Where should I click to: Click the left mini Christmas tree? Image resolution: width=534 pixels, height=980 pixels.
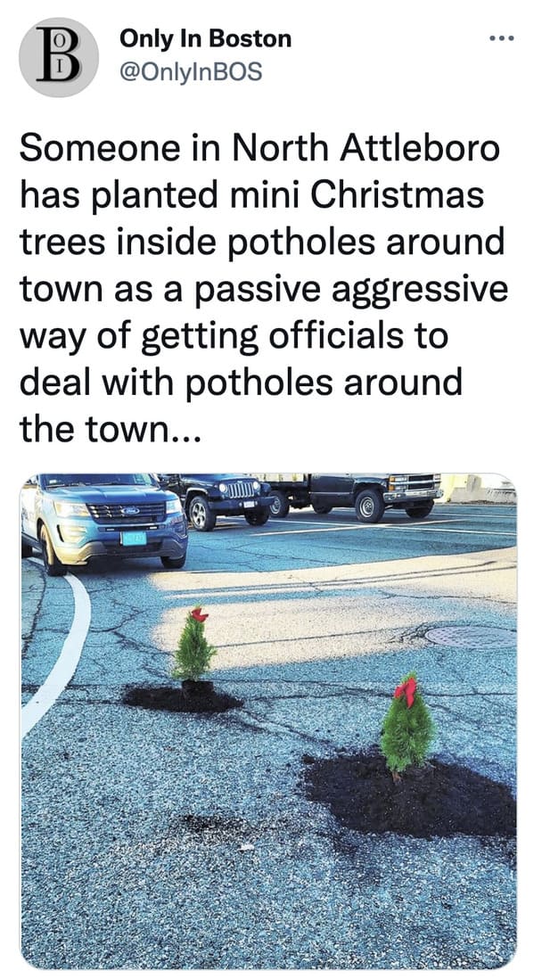point(193,646)
